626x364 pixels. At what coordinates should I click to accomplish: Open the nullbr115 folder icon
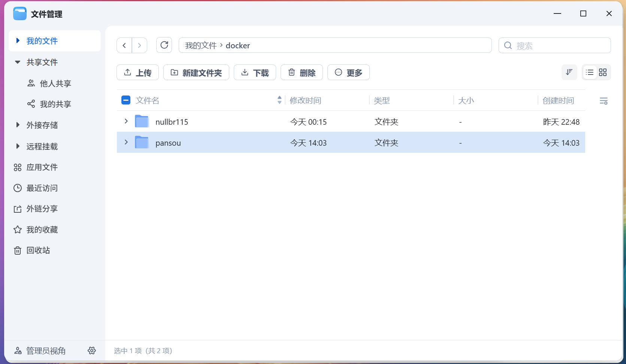(x=142, y=122)
